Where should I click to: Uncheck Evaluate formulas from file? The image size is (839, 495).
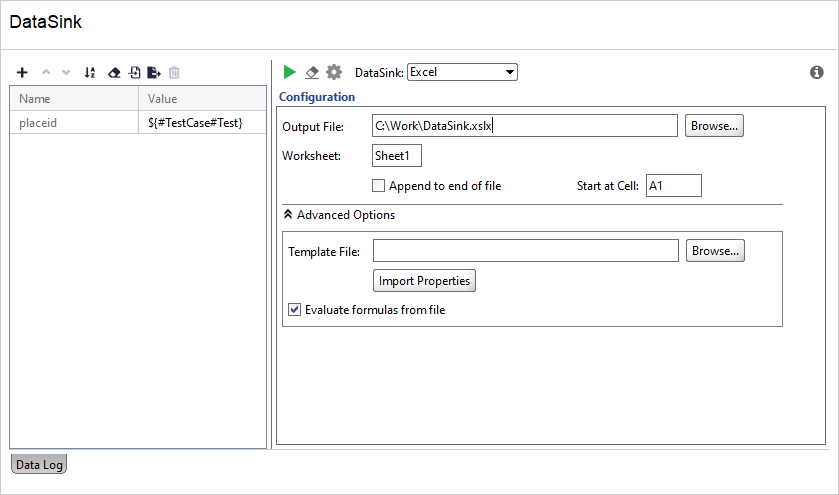pyautogui.click(x=294, y=309)
